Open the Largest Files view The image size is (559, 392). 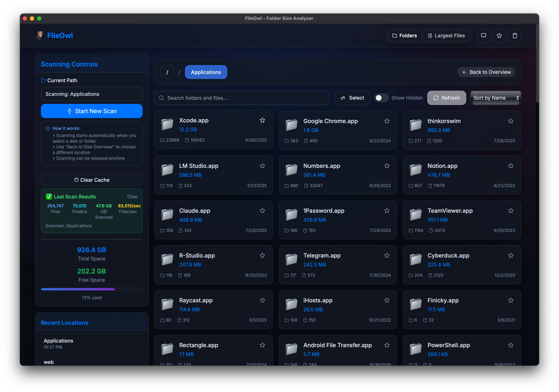coord(446,35)
